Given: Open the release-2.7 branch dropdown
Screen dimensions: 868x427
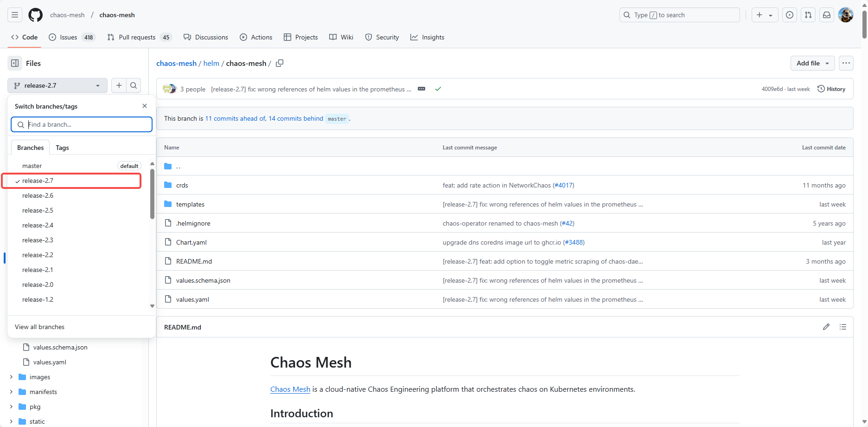Looking at the screenshot, I should [57, 85].
